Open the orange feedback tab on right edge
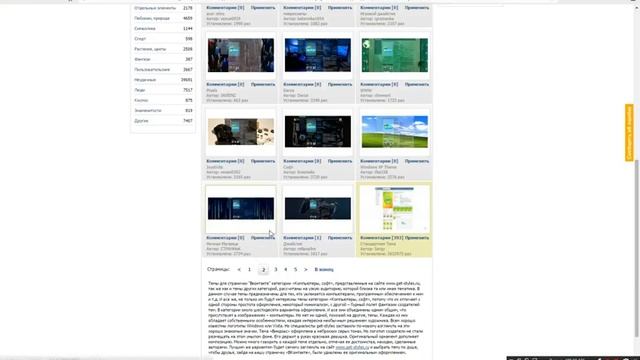Image resolution: width=640 pixels, height=360 pixels. coord(629,133)
